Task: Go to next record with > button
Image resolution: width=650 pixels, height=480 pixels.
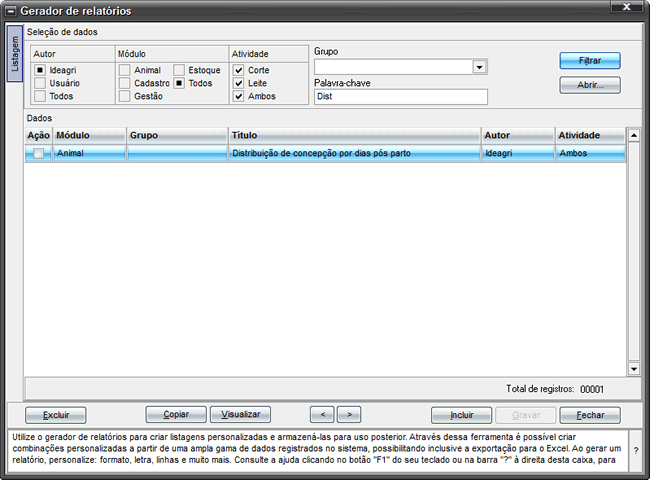Action: point(349,414)
